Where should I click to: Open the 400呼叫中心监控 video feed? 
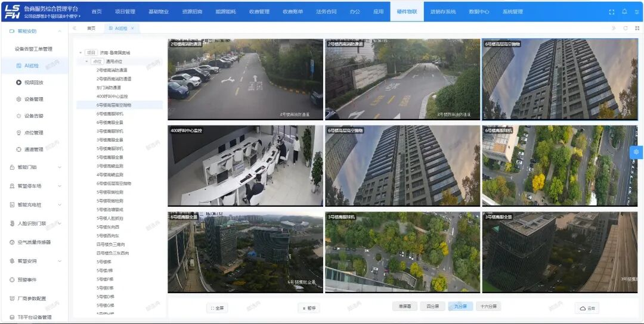coord(245,166)
